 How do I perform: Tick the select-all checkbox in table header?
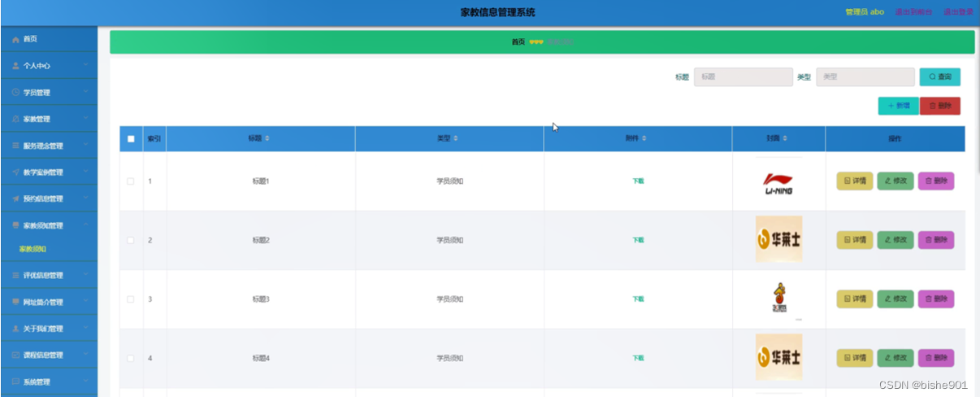click(131, 139)
